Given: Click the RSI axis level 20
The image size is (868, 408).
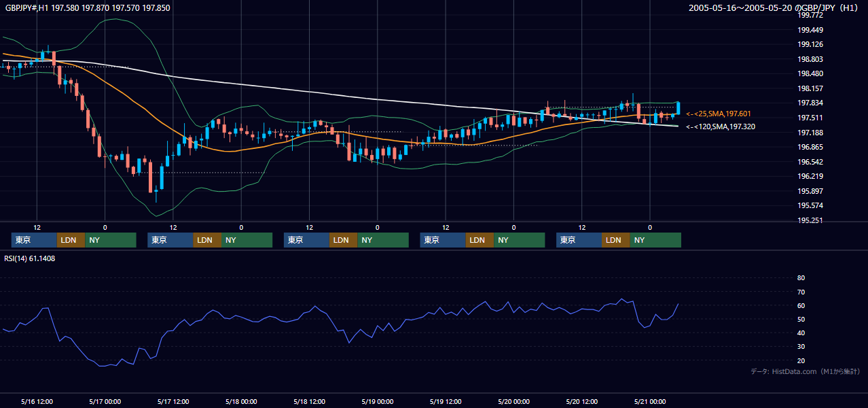Looking at the screenshot, I should pos(801,360).
